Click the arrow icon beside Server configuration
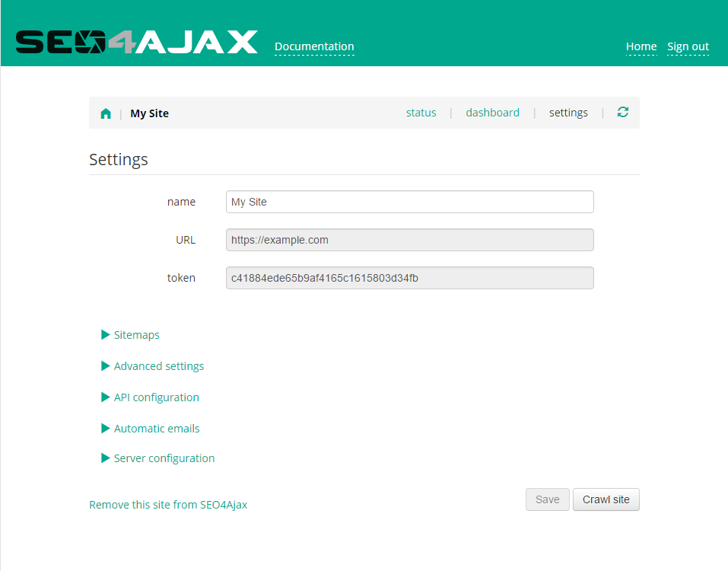Screen dimensions: 728x571 (105, 458)
